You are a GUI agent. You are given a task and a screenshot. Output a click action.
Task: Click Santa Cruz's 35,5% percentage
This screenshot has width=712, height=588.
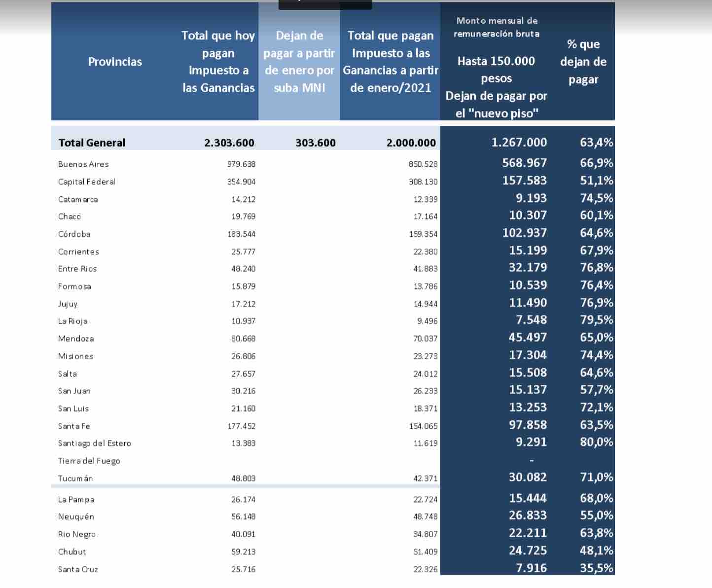point(596,568)
